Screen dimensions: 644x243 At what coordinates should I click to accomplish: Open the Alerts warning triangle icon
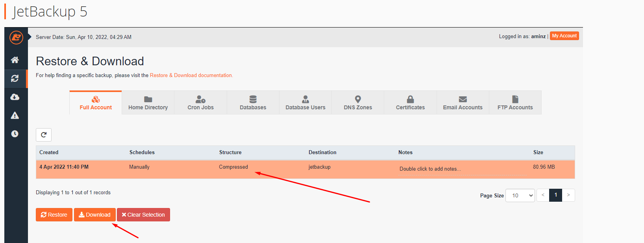click(15, 115)
